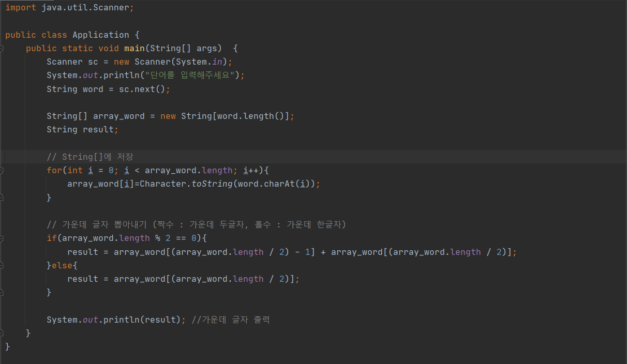Click the final closing brace of the class

tap(7, 346)
